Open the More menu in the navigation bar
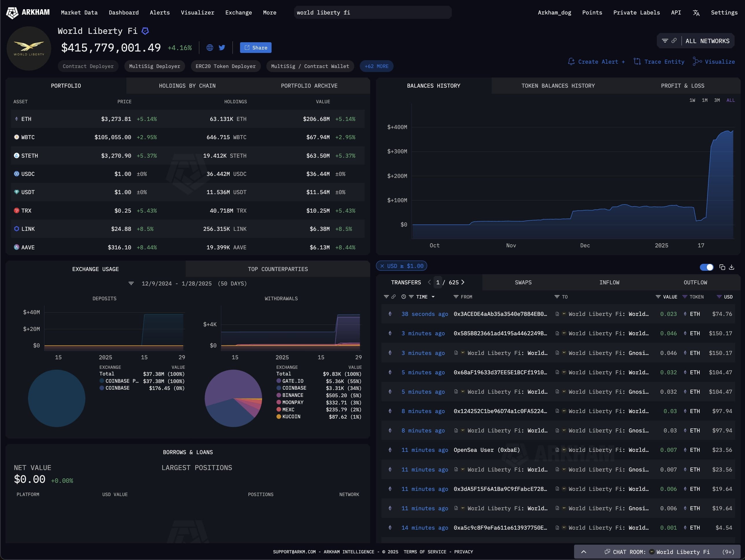The width and height of the screenshot is (745, 560). coord(270,12)
